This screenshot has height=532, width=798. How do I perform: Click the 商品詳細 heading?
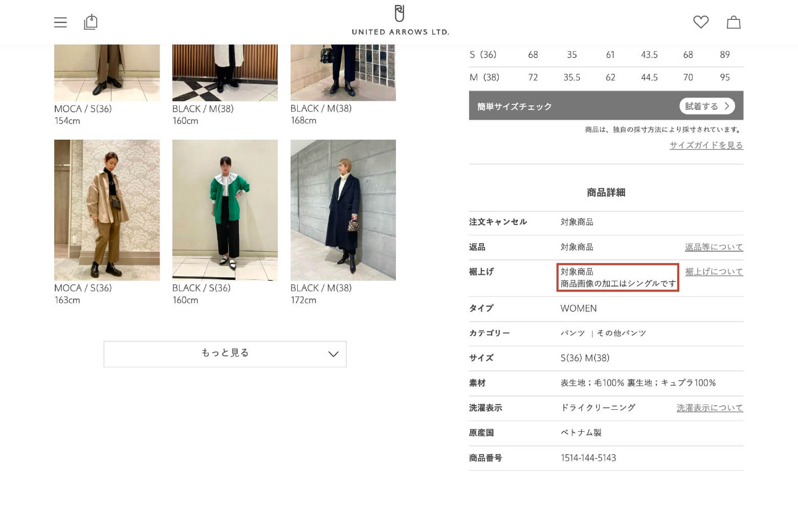coord(606,192)
